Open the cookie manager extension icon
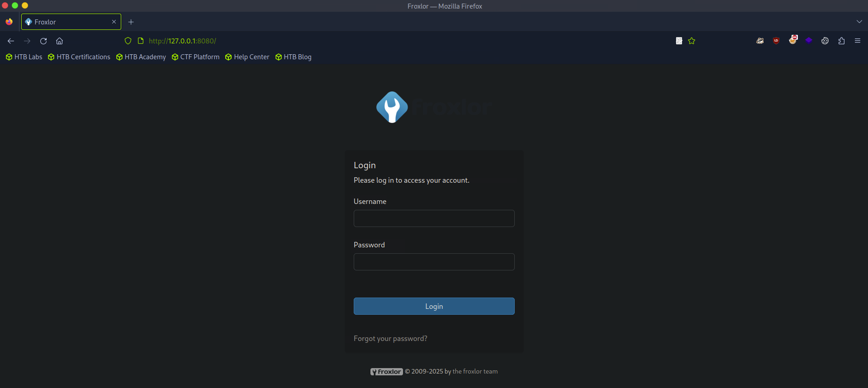Viewport: 868px width, 388px height. point(825,41)
